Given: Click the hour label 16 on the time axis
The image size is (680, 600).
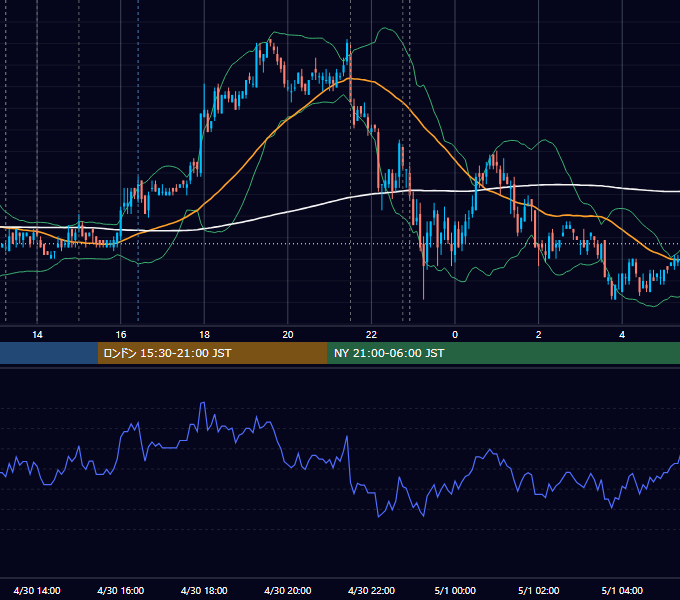Looking at the screenshot, I should coord(121,335).
